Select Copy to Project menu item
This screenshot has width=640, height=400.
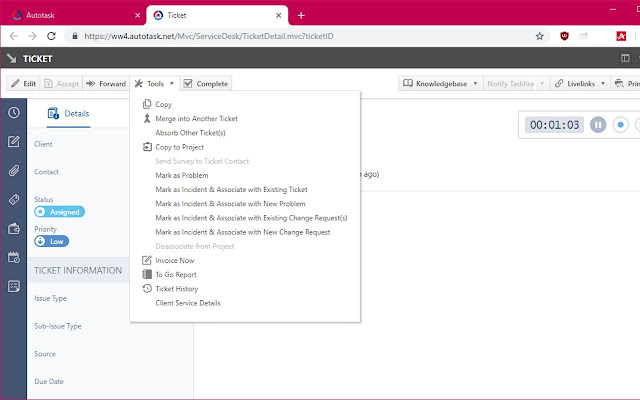point(179,147)
